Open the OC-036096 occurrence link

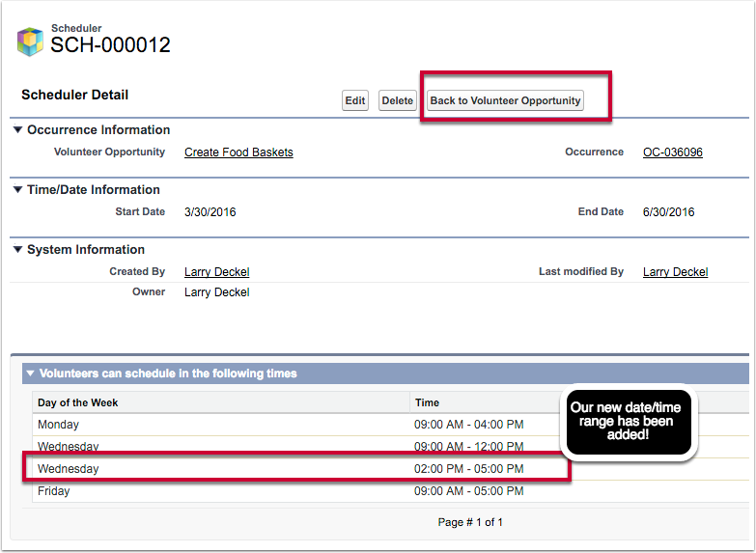[673, 152]
